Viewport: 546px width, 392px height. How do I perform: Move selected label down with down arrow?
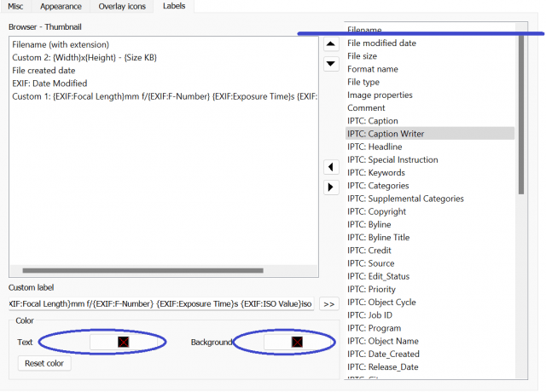[331, 64]
